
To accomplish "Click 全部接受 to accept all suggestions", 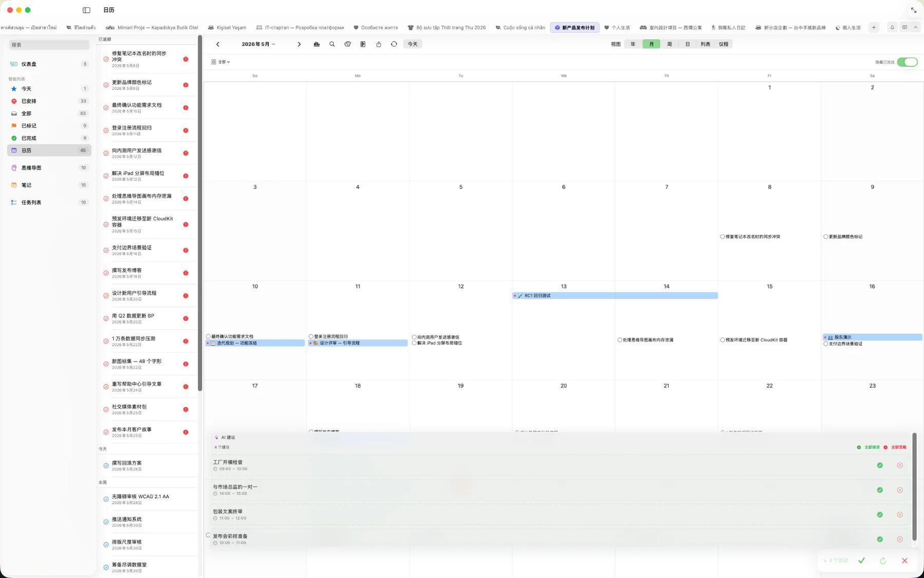I will 868,448.
